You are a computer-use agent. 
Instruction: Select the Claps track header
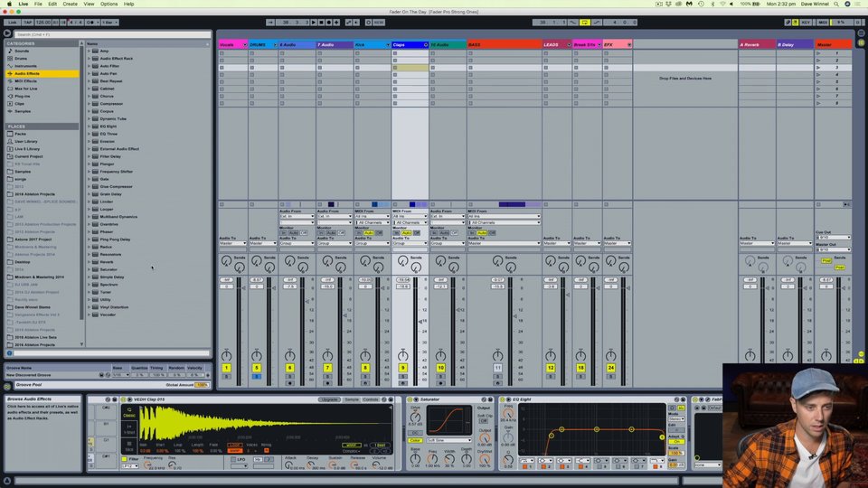click(410, 45)
